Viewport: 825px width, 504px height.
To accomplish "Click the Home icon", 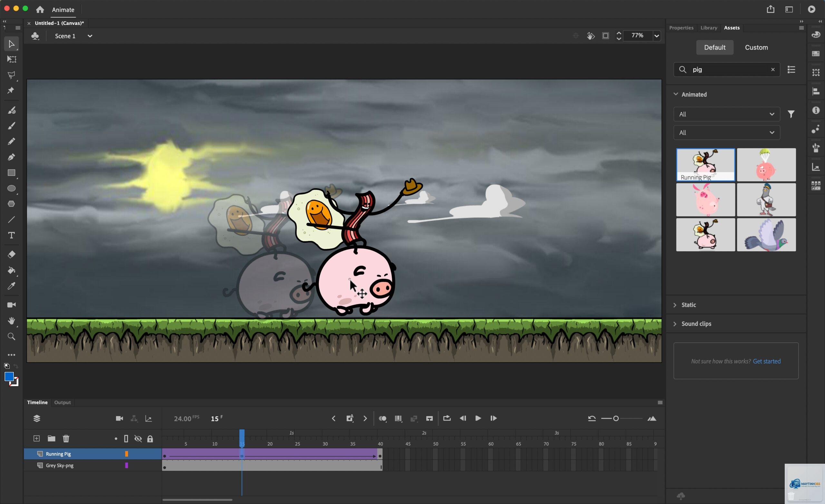I will (40, 9).
